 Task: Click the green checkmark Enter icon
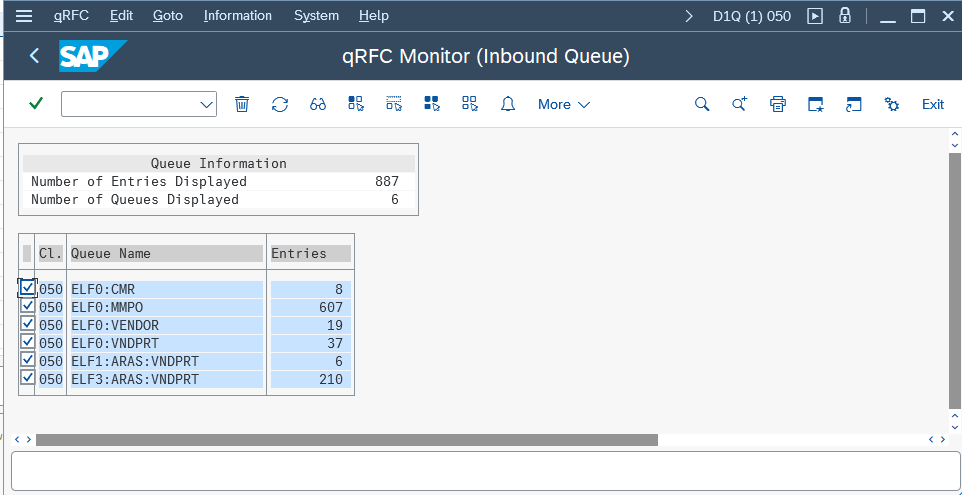click(36, 104)
